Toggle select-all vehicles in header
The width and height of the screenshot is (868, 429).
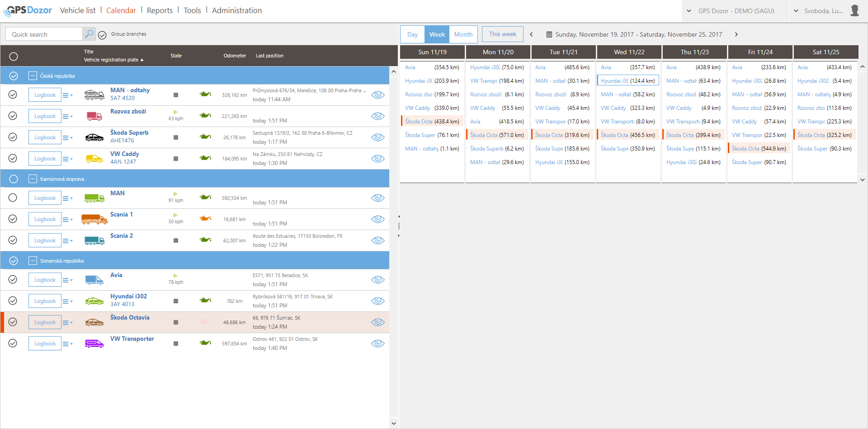(14, 57)
